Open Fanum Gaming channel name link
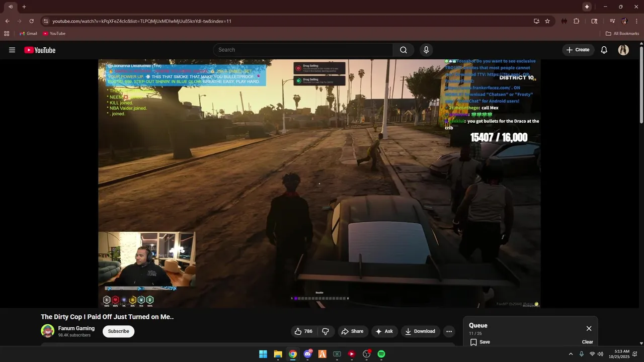Screen dimensions: 644x362 (x=76, y=328)
